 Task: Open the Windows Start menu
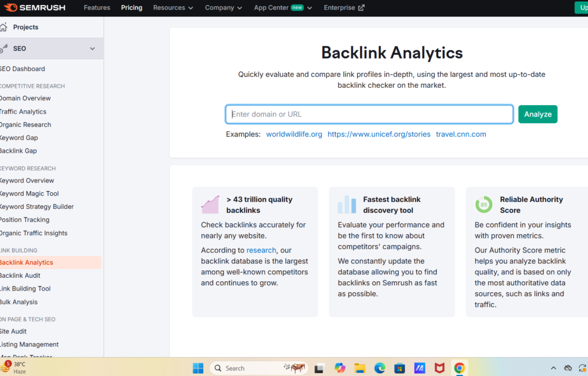coord(198,368)
